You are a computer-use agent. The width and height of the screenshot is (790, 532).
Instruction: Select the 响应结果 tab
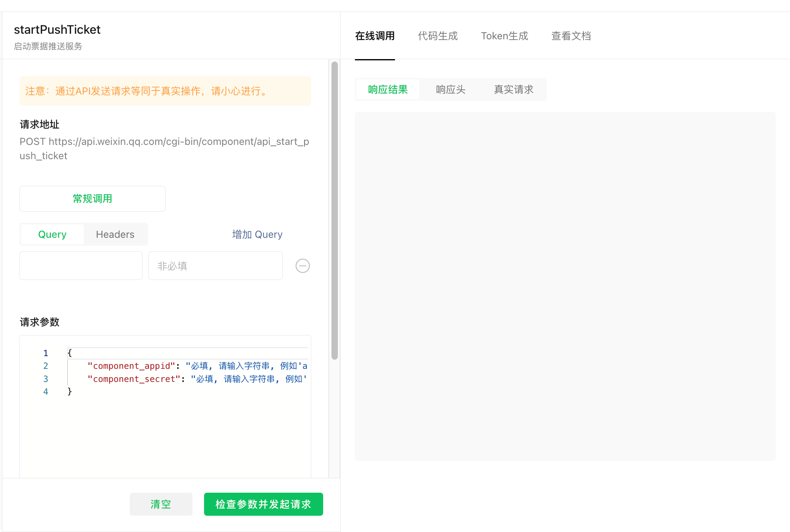(388, 89)
